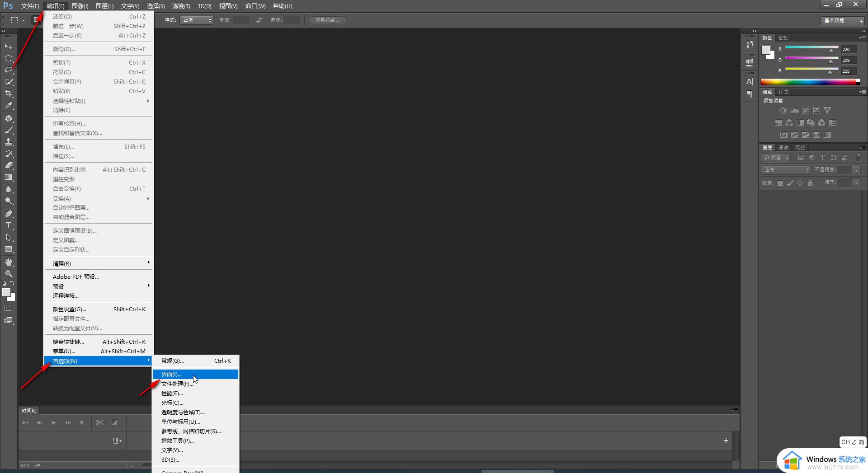
Task: Select the Hand tool
Action: click(x=9, y=262)
